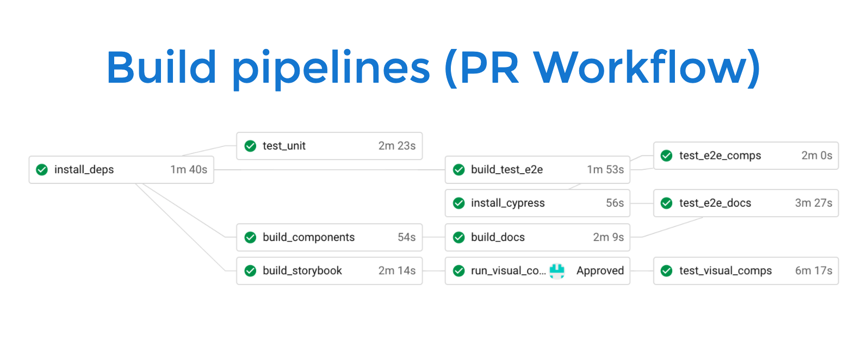The image size is (868, 338).
Task: Click green check icon on install_cypress
Action: (459, 203)
